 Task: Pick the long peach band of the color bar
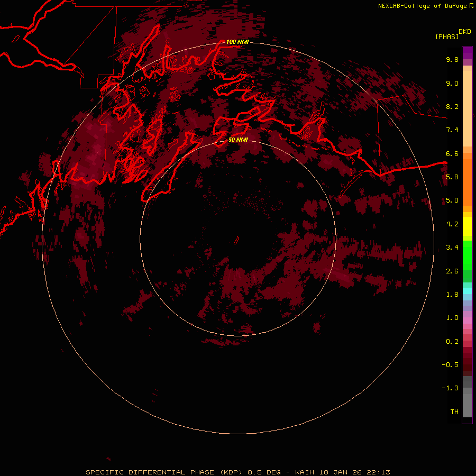467,108
